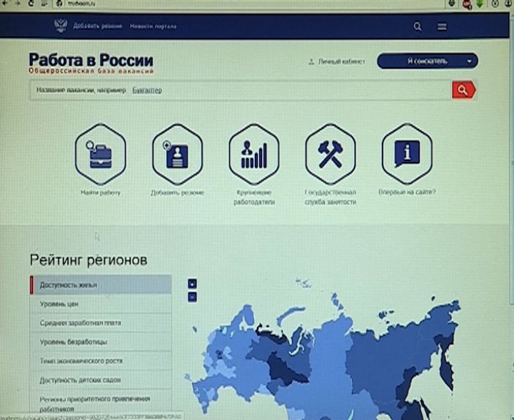The width and height of the screenshot is (514, 420).
Task: Click the red search button
Action: coord(463,90)
